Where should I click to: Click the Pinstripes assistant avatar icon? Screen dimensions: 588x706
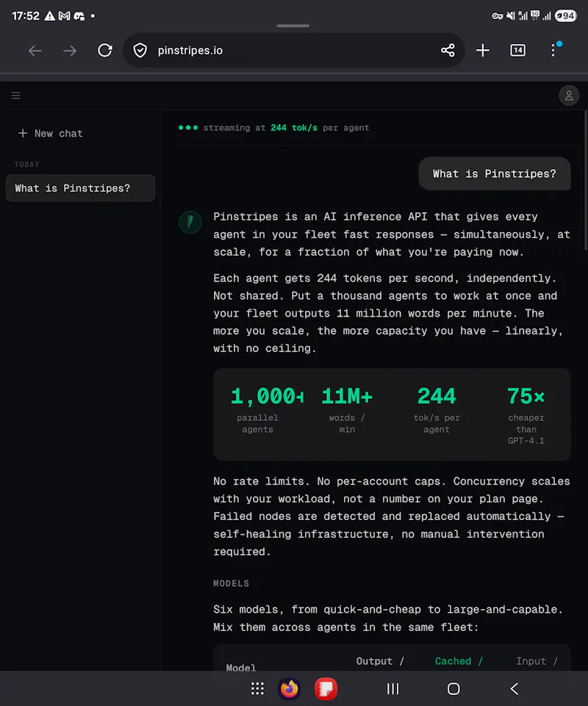click(x=190, y=222)
